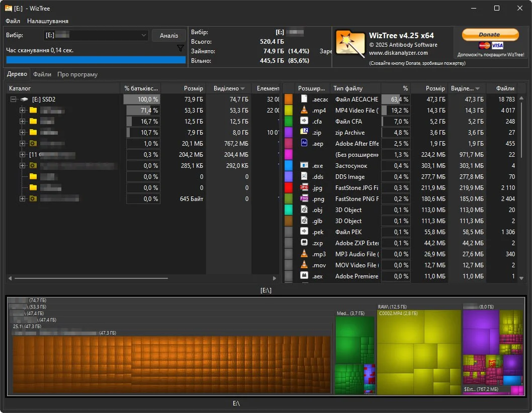Viewport: 532px width, 413px height.
Task: Click the .cfa file icon
Action: (304, 121)
